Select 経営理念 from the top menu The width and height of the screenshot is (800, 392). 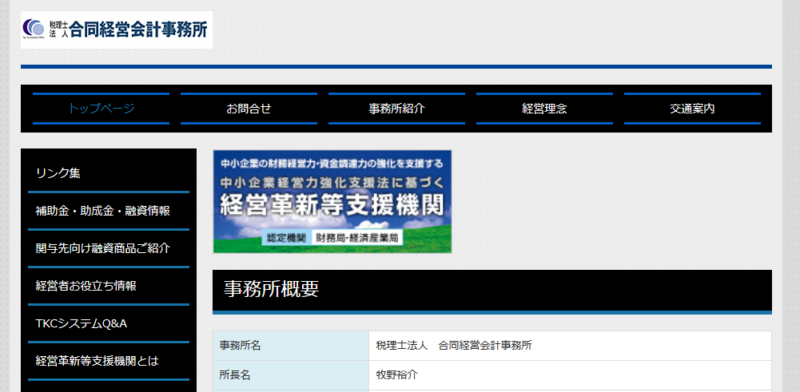click(x=544, y=109)
